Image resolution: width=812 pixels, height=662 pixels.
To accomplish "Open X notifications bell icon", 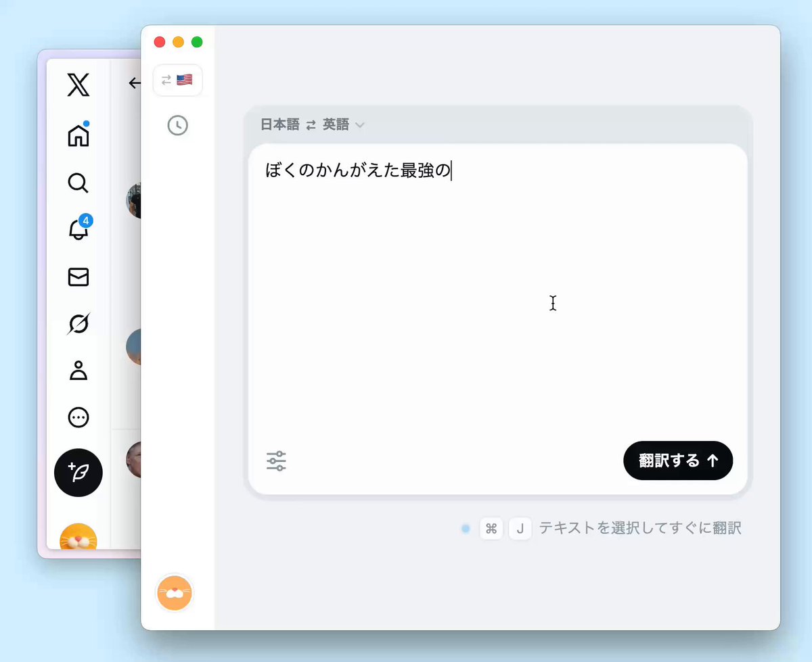I will pyautogui.click(x=79, y=229).
